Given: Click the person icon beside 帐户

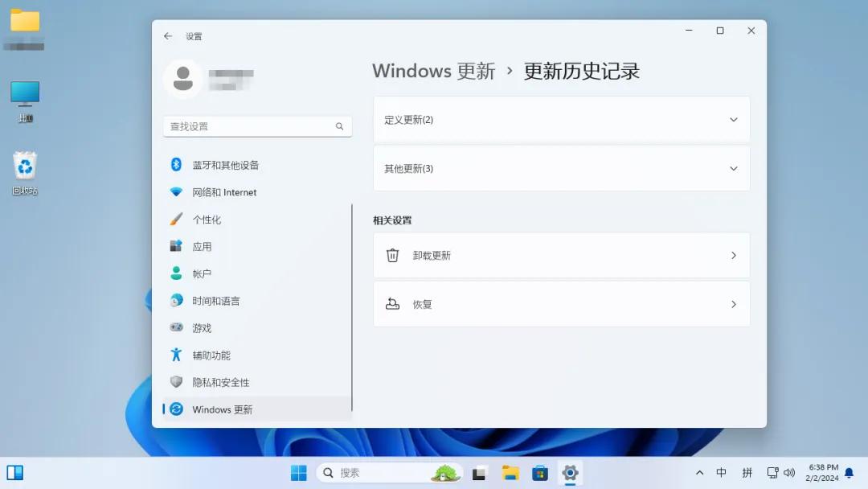Looking at the screenshot, I should 176,273.
